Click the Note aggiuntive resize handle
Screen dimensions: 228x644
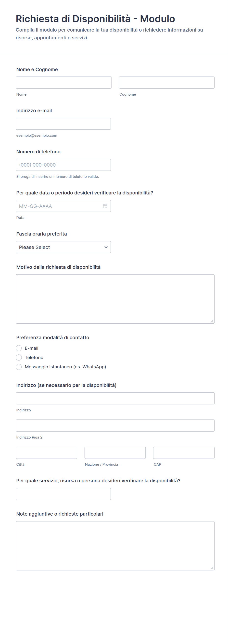click(x=212, y=568)
